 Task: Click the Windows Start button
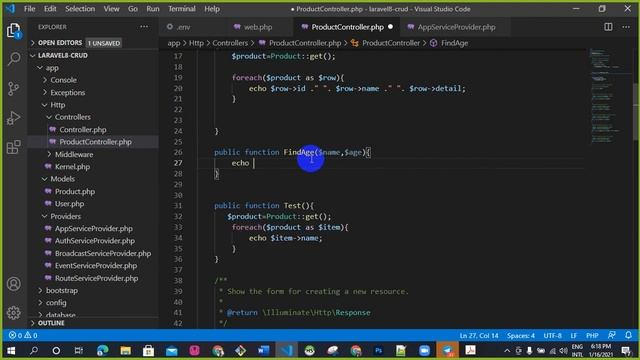click(11, 351)
